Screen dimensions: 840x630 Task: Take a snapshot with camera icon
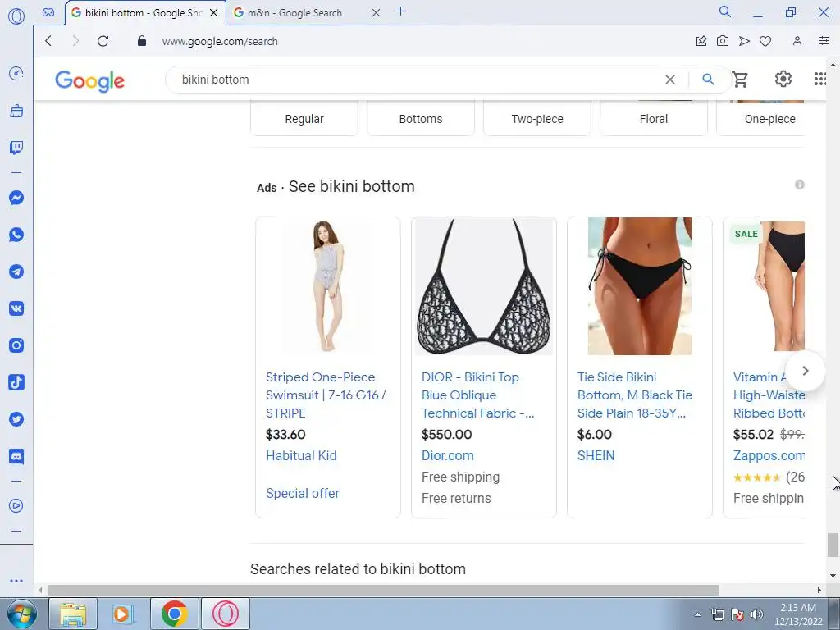point(722,41)
